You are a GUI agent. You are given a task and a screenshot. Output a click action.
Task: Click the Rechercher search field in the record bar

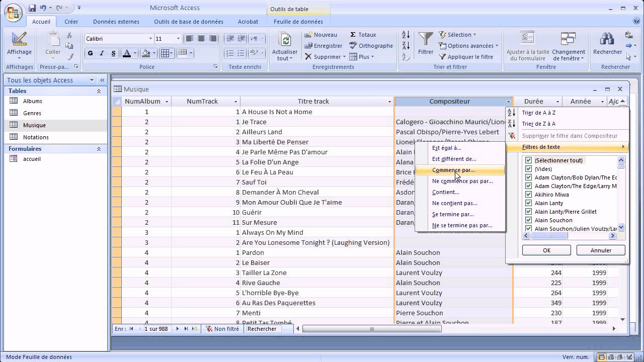268,329
